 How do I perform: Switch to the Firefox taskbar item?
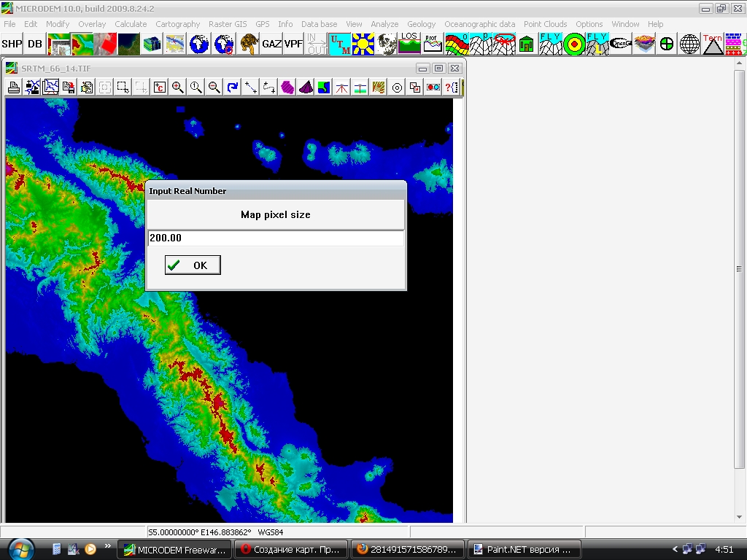pyautogui.click(x=408, y=550)
